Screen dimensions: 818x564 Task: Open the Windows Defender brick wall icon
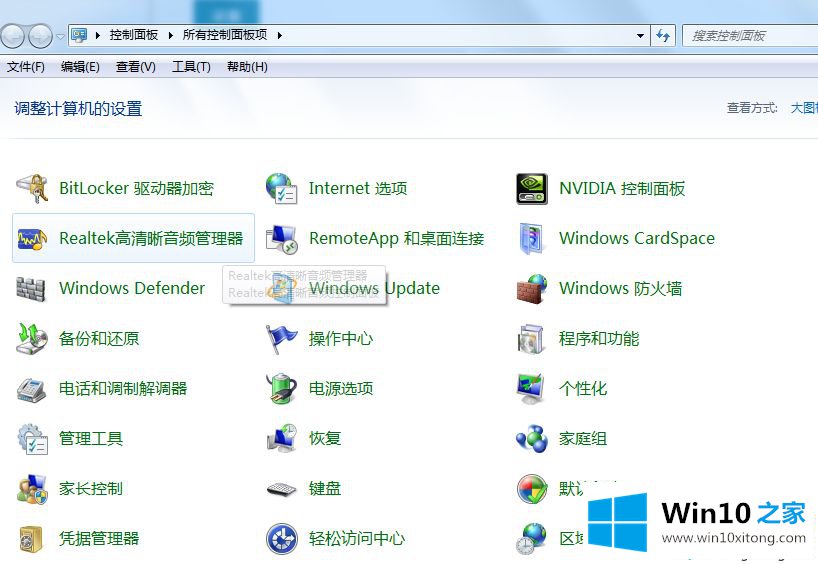(31, 289)
